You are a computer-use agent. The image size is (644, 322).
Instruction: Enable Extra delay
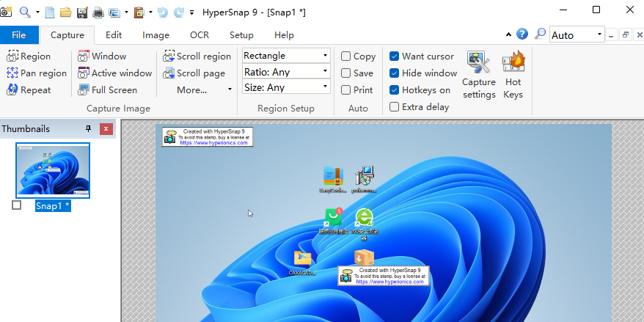(x=395, y=107)
